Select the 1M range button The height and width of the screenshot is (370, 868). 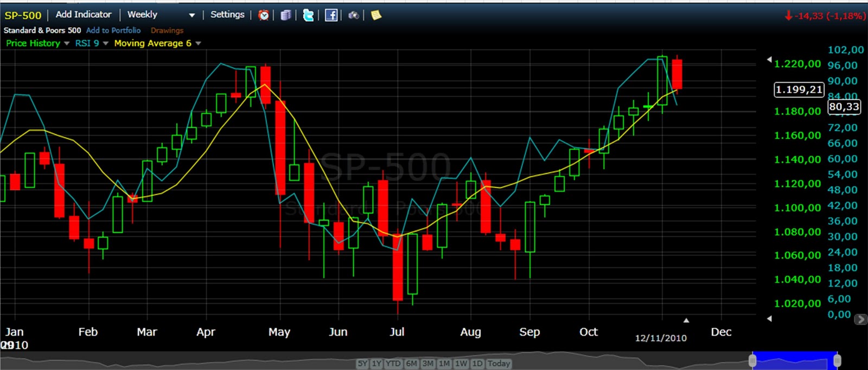(x=444, y=363)
